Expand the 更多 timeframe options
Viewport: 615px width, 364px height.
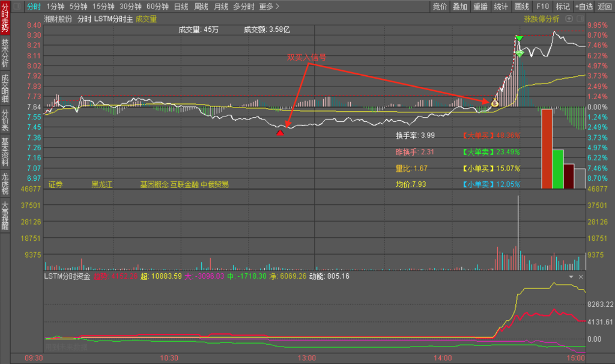point(269,7)
